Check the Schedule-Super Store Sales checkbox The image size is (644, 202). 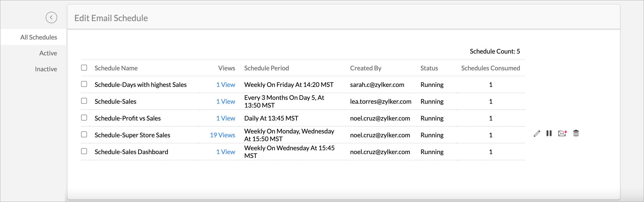click(x=84, y=135)
